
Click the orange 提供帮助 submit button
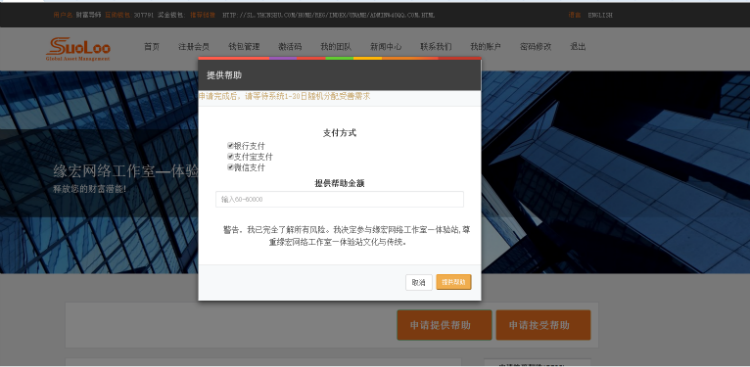453,282
